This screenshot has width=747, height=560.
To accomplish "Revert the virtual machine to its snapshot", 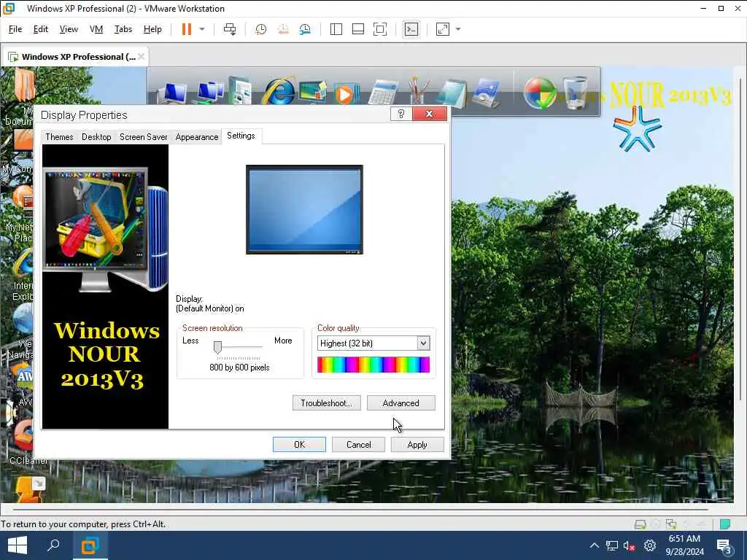I will click(x=283, y=29).
